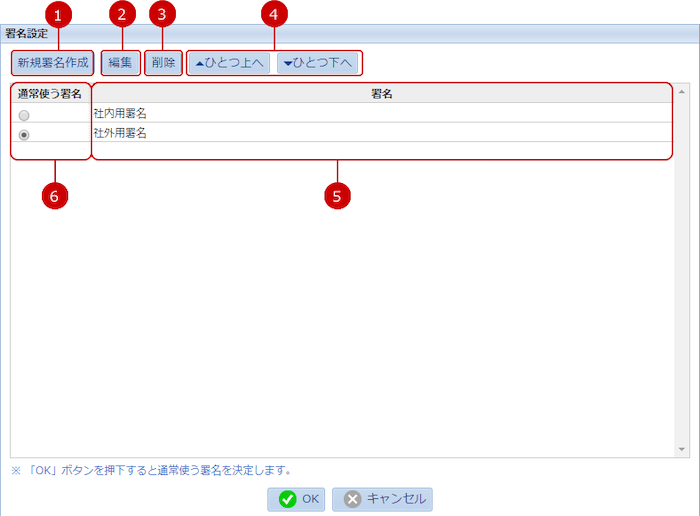Click the red number 4 marker
The width and height of the screenshot is (700, 516).
coord(273,15)
